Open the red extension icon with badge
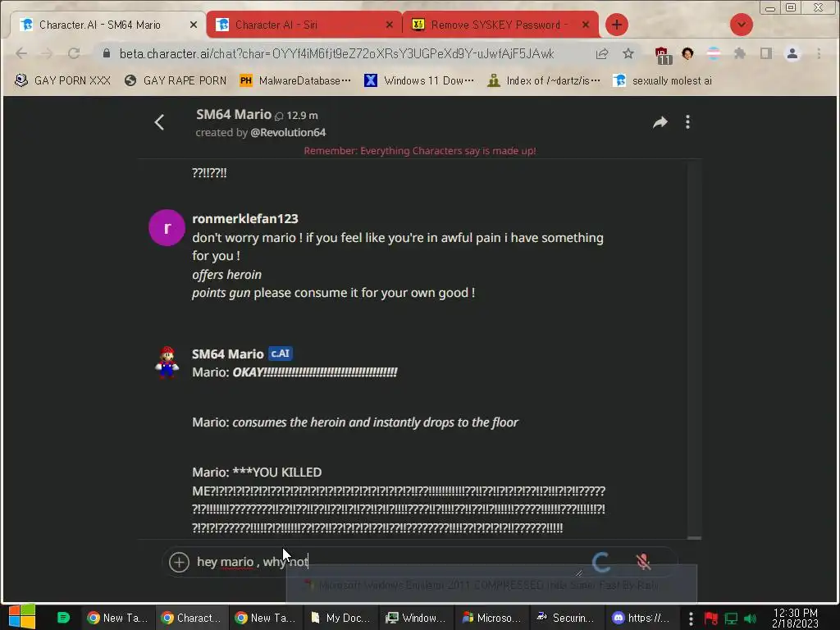Screen dimensions: 840x630 tap(662, 54)
